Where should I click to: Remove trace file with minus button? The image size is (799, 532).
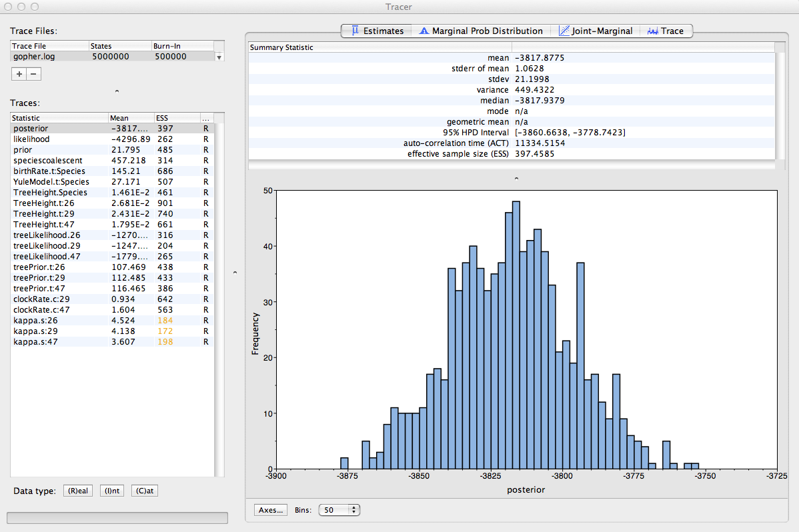(x=34, y=74)
